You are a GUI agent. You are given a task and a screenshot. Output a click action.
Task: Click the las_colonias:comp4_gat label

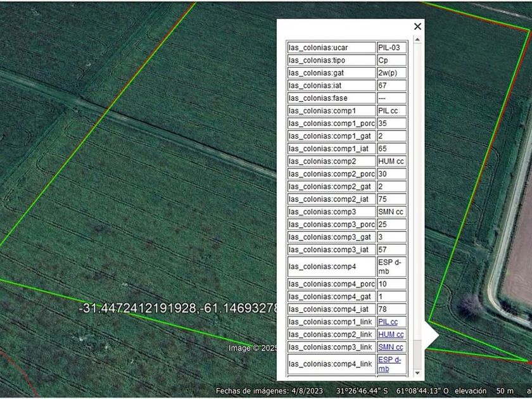click(x=331, y=296)
